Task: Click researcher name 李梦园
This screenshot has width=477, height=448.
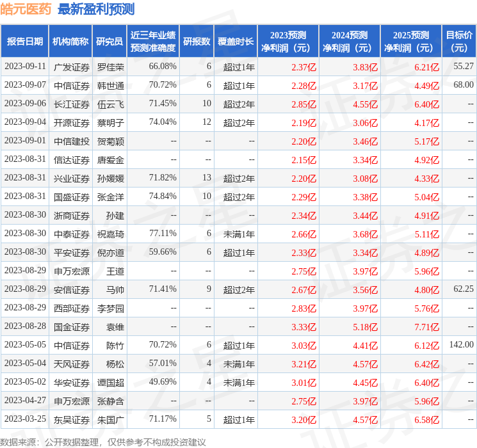Action: pos(111,308)
